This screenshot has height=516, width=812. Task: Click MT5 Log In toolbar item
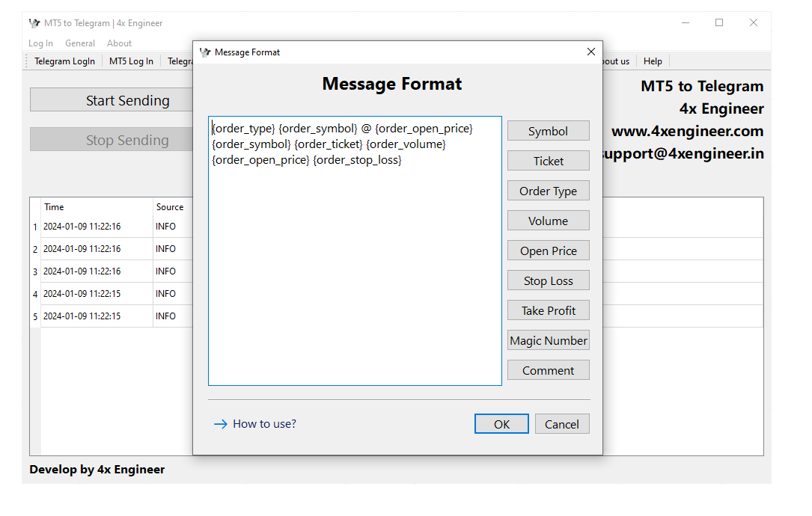coord(131,61)
